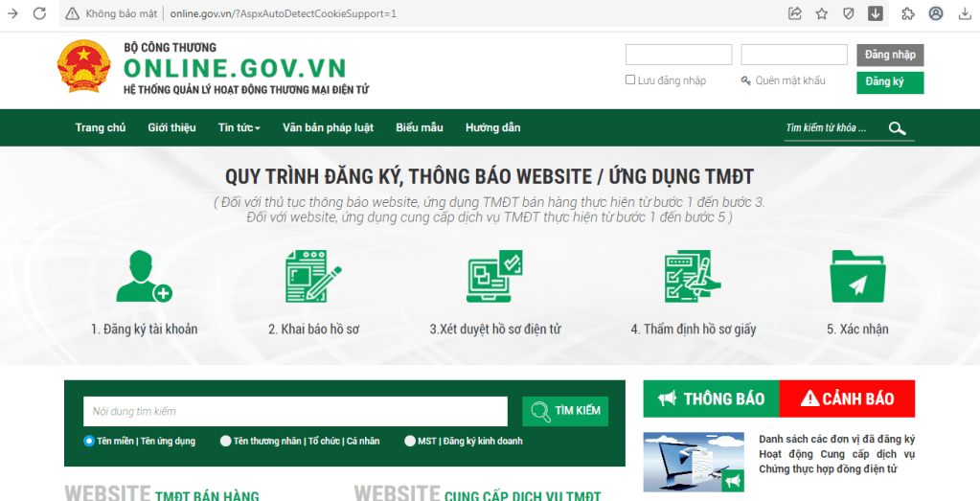The height and width of the screenshot is (501, 980).
Task: Click the magnifier icon in the green navbar
Action: (x=897, y=128)
